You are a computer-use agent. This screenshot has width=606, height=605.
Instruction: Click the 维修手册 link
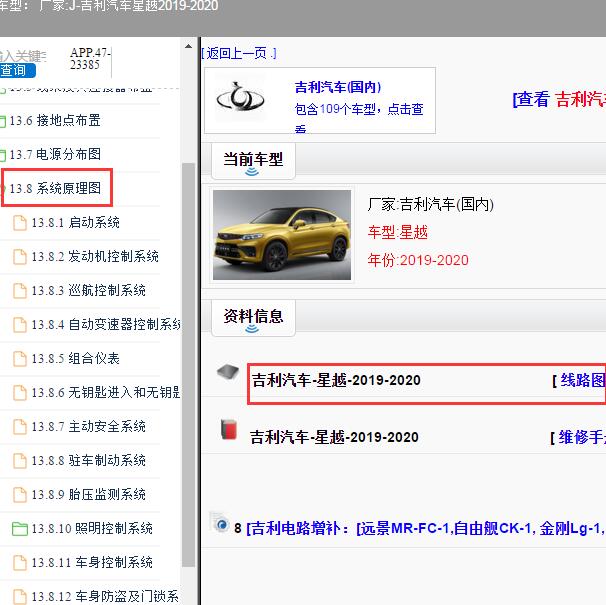[582, 437]
